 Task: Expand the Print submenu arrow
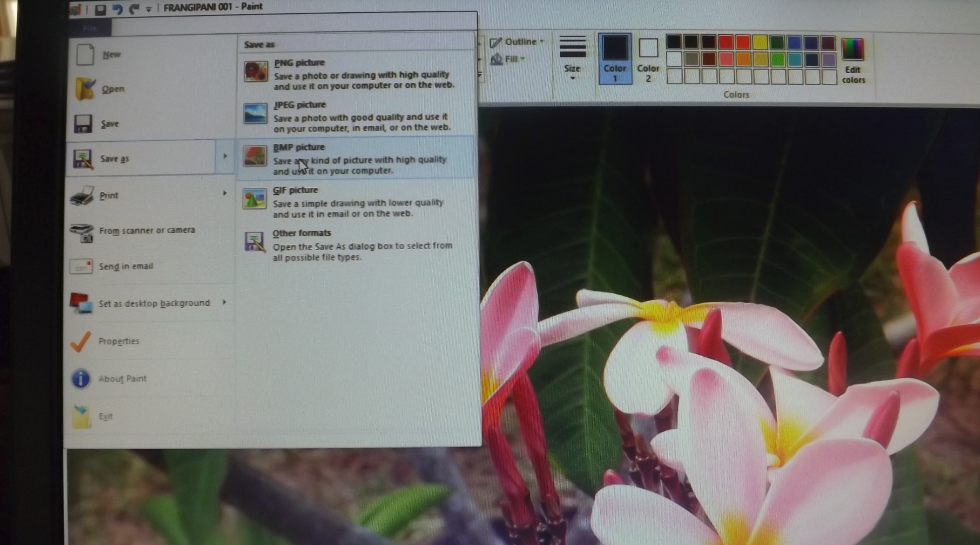pos(224,193)
